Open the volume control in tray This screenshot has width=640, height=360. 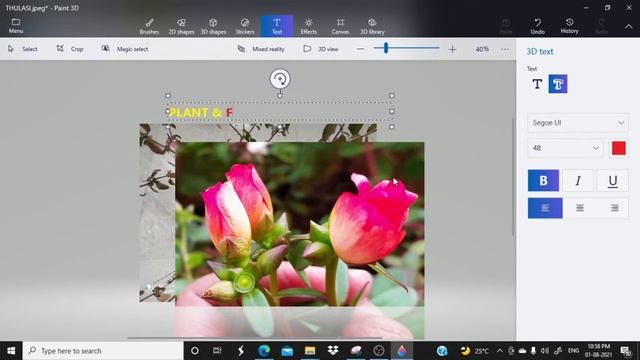pyautogui.click(x=545, y=351)
